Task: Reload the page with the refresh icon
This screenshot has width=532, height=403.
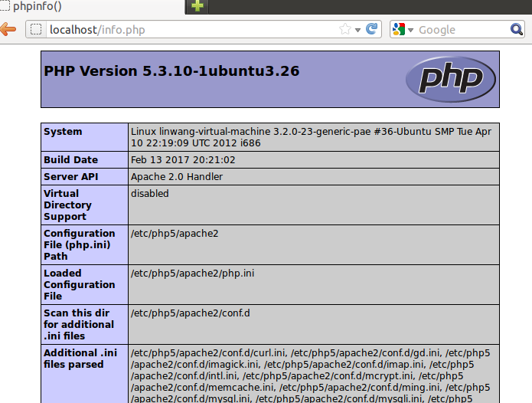Action: [x=371, y=29]
